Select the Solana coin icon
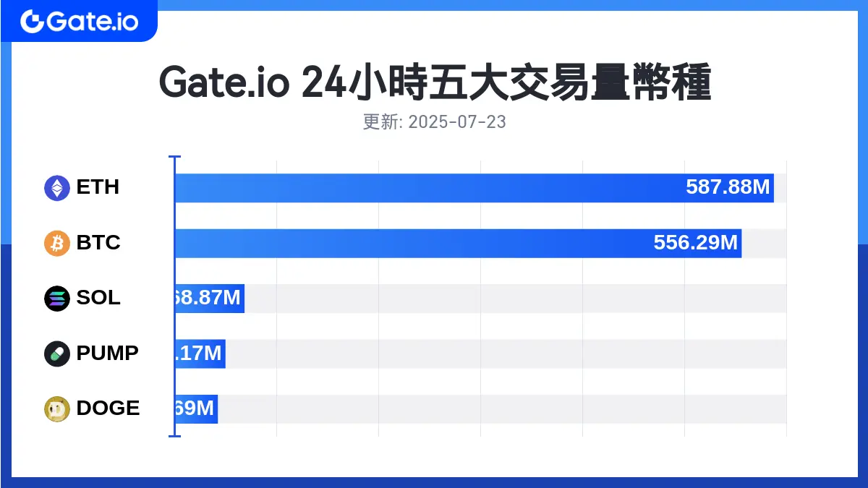 coord(57,299)
